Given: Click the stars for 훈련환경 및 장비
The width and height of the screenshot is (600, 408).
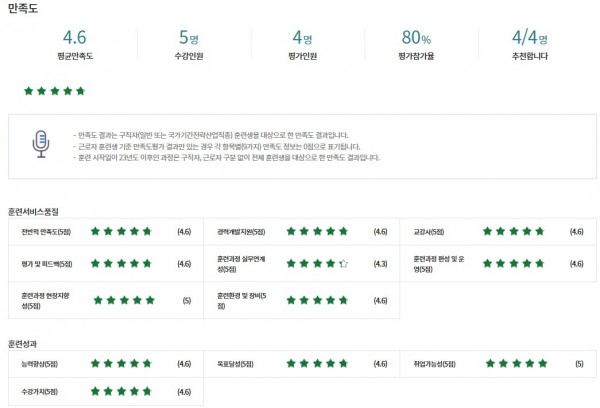Looking at the screenshot, I should click(x=317, y=300).
